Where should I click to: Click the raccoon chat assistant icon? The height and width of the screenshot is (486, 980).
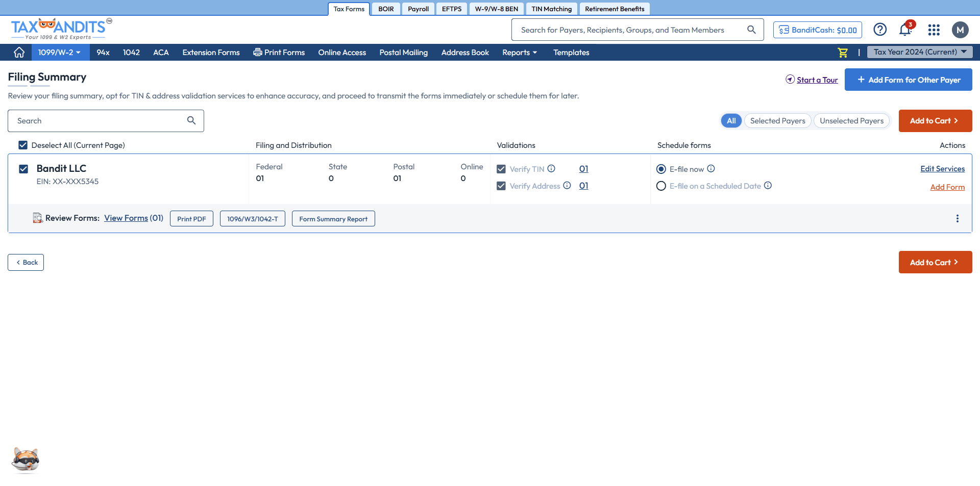pyautogui.click(x=26, y=460)
